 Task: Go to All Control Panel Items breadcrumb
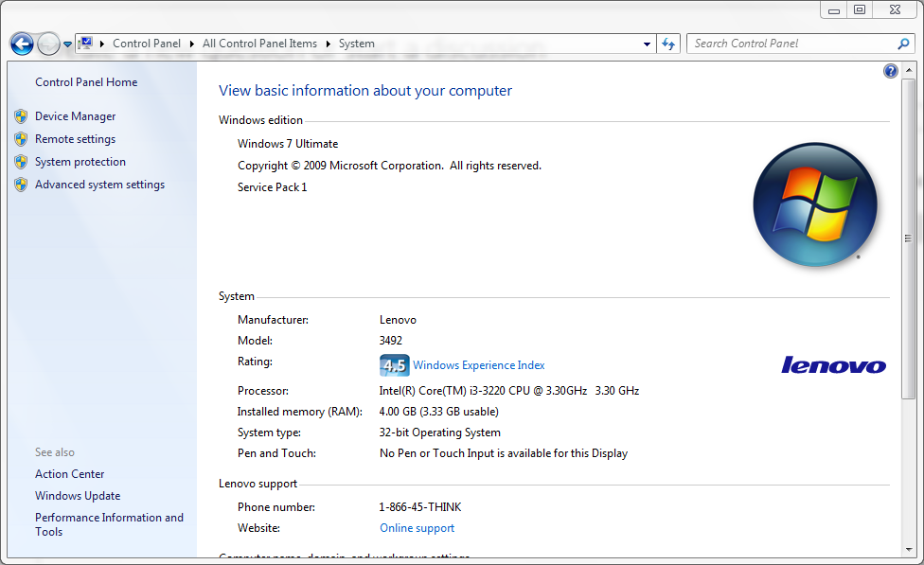coord(259,44)
